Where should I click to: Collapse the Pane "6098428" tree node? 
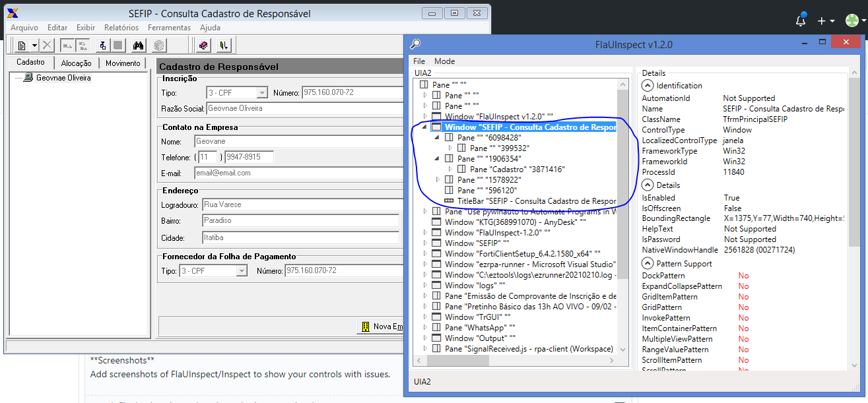(x=438, y=138)
